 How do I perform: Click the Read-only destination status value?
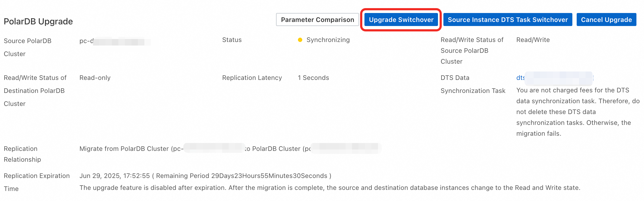tap(95, 78)
